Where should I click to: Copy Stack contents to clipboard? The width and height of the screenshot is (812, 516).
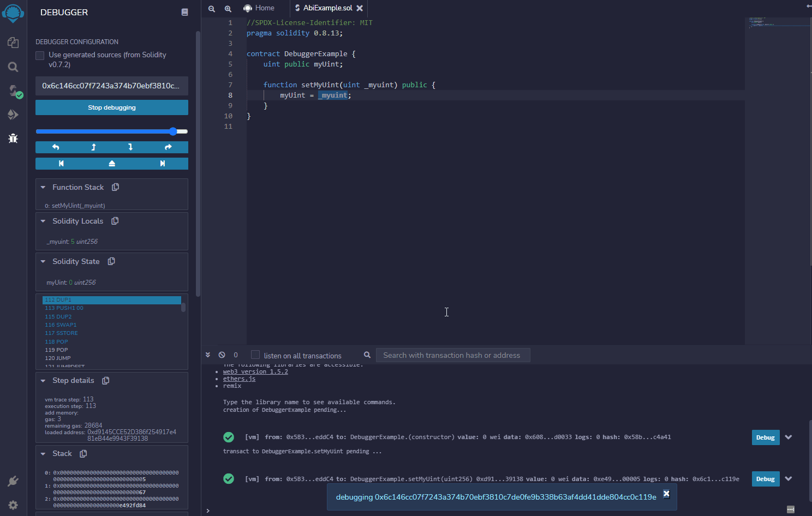click(x=83, y=453)
